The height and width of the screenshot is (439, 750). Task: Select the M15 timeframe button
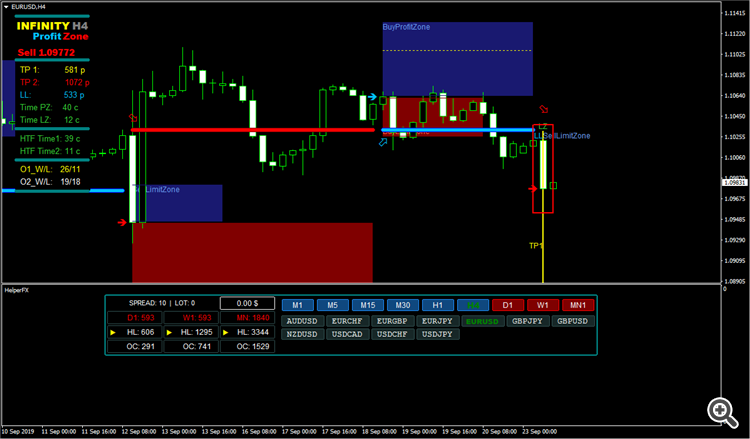click(x=368, y=305)
